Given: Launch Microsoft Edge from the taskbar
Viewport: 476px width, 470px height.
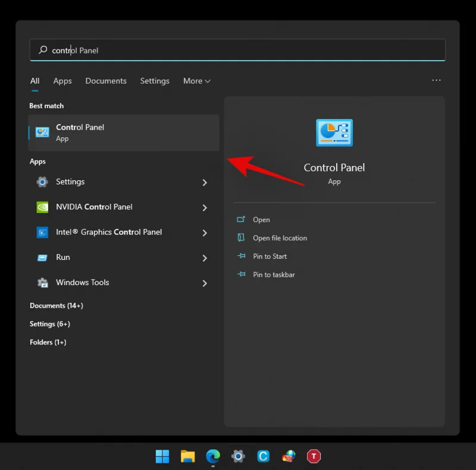Looking at the screenshot, I should click(212, 456).
